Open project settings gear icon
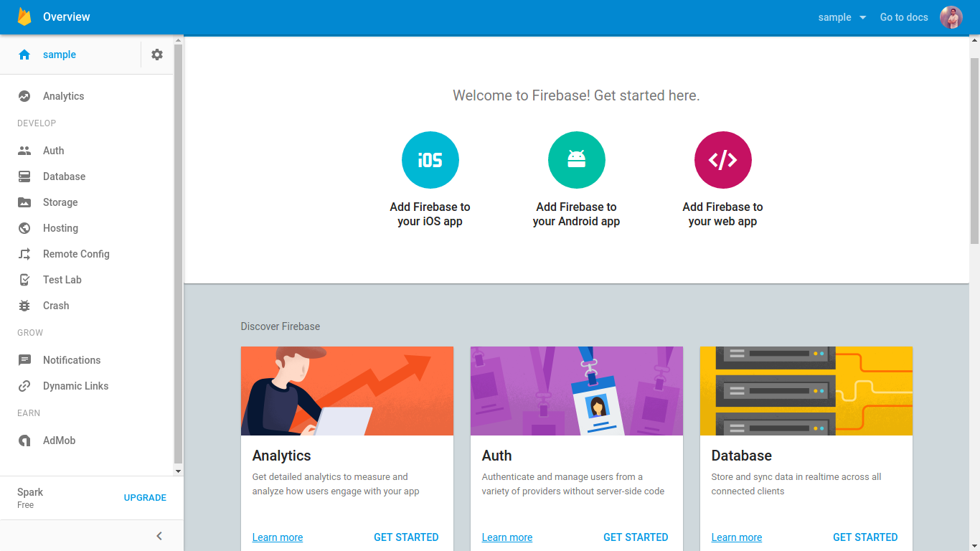The image size is (980, 551). (x=157, y=55)
